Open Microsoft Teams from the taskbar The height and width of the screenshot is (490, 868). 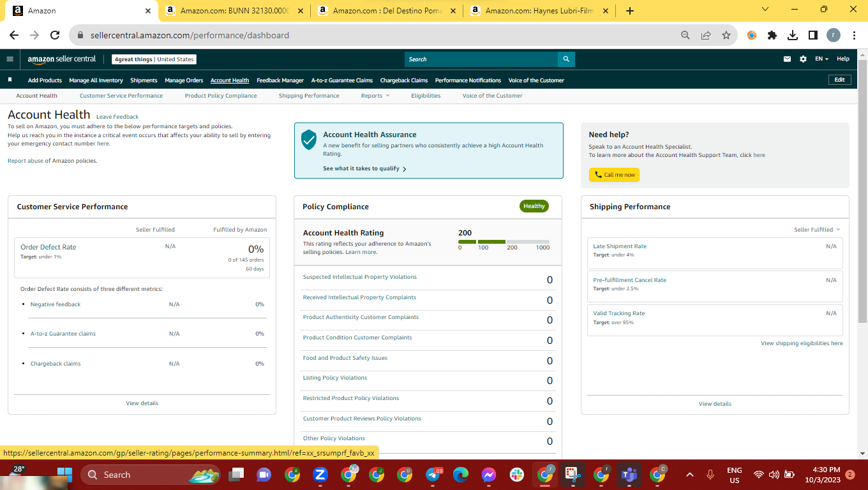click(x=629, y=475)
